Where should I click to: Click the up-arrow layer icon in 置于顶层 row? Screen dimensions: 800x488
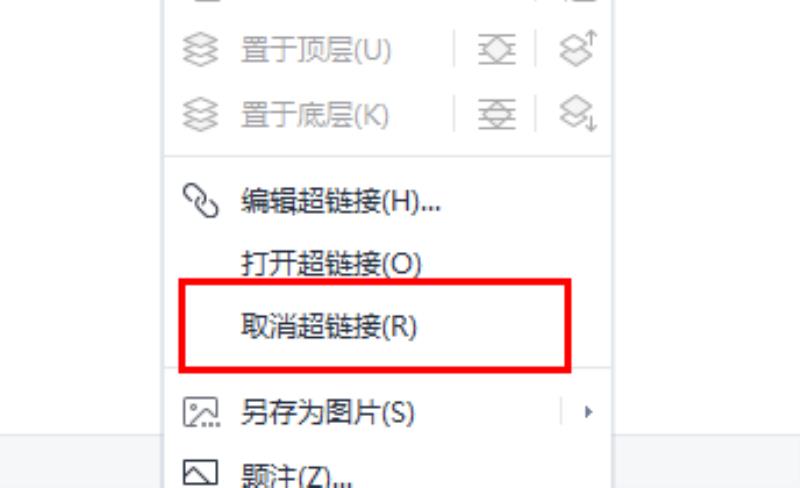pyautogui.click(x=578, y=48)
